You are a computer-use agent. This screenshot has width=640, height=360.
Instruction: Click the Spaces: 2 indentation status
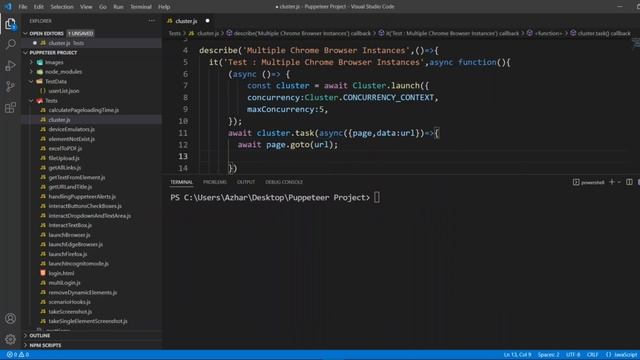coord(548,355)
